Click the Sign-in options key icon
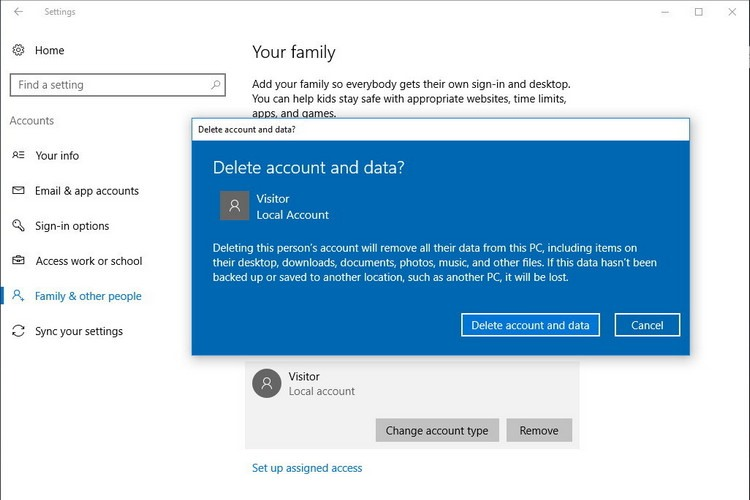The width and height of the screenshot is (750, 500). (18, 225)
